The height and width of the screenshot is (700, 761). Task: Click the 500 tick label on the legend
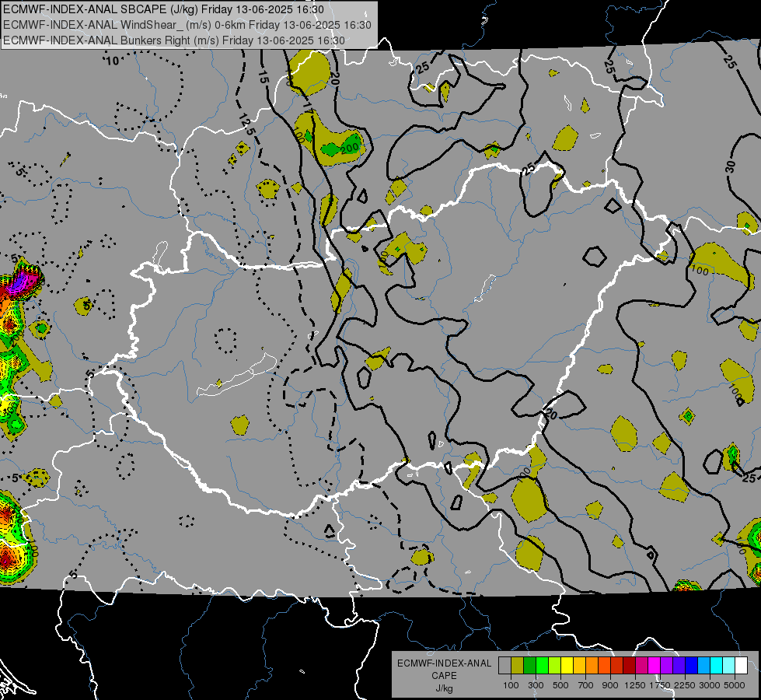tap(560, 685)
